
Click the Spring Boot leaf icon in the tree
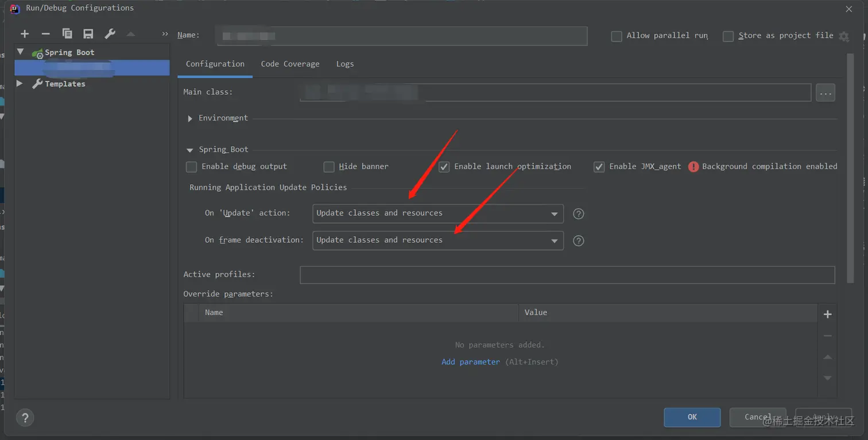click(37, 53)
